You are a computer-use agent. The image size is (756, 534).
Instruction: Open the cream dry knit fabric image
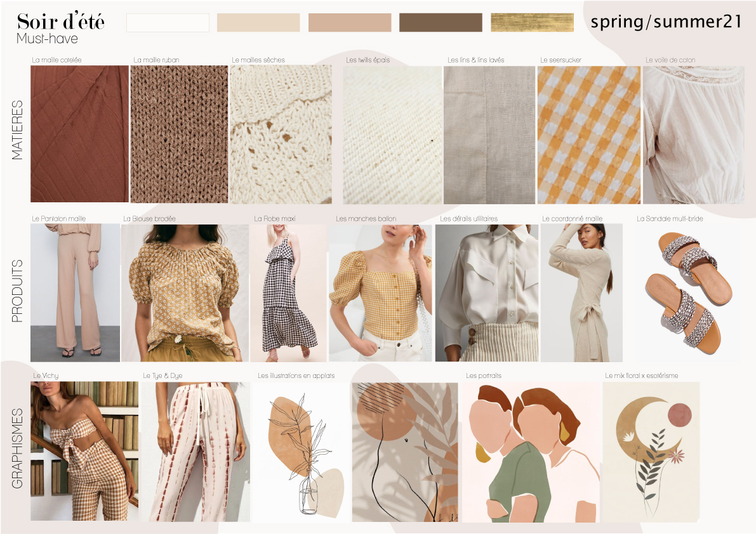point(281,134)
